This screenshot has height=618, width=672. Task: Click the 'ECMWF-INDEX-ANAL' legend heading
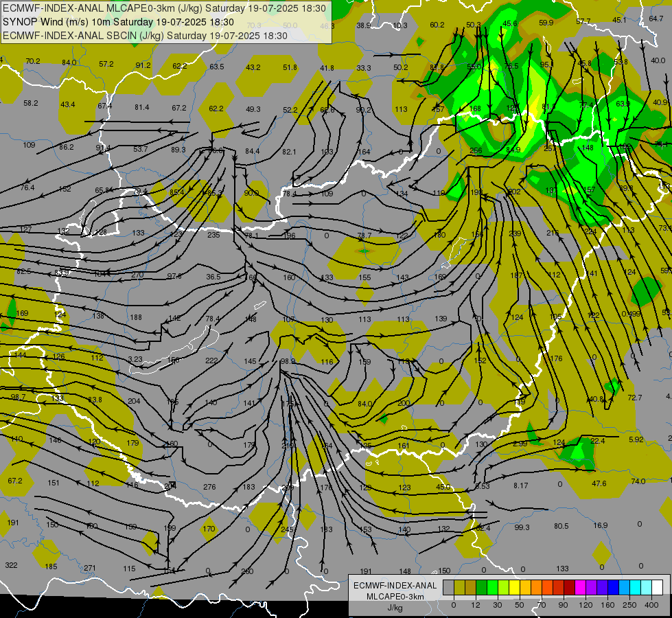coord(395,586)
